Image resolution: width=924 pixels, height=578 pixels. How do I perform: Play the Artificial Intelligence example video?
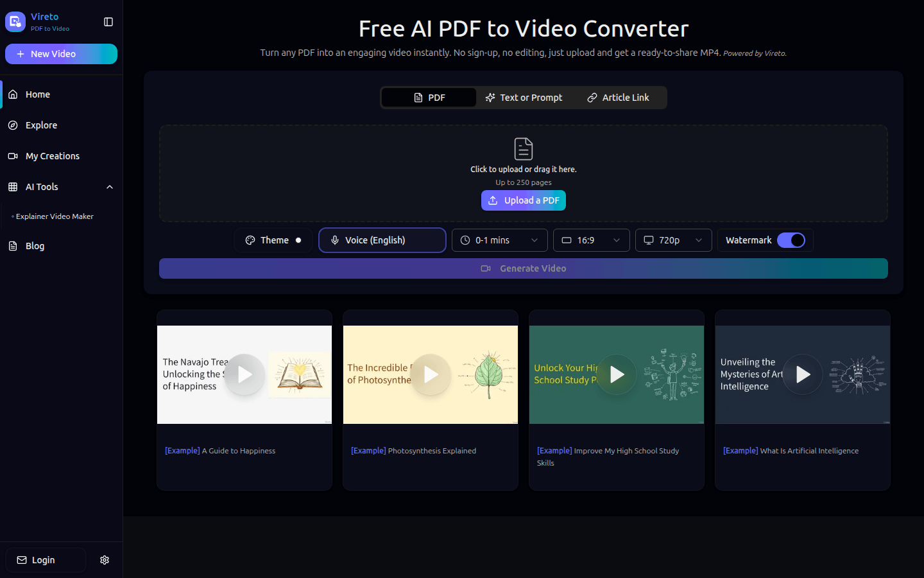[803, 374]
